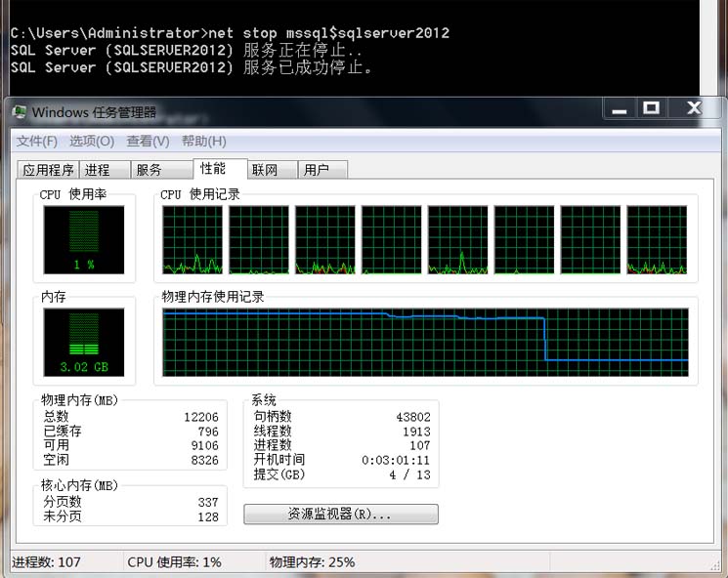728x578 pixels.
Task: Switch to the 用户 tab
Action: [317, 170]
